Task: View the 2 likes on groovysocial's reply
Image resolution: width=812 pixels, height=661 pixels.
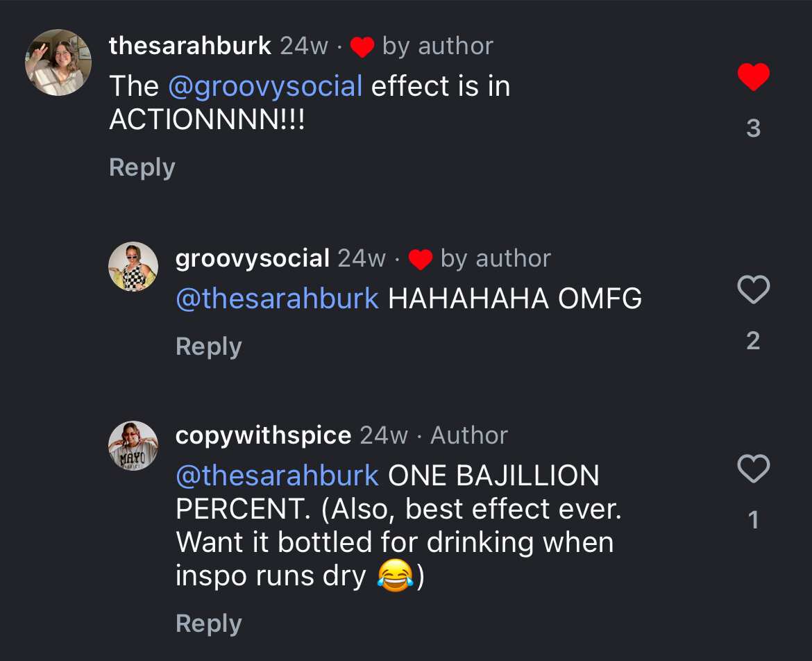Action: [x=753, y=340]
